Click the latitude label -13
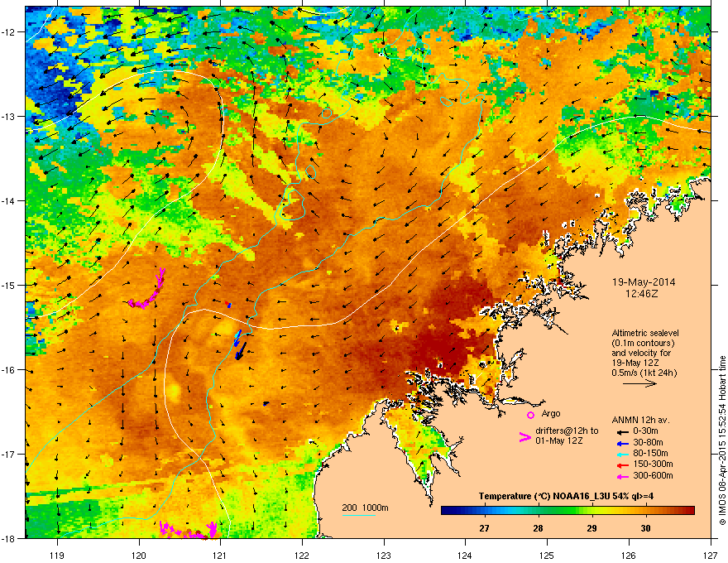Viewport: 728px width, 563px height. pyautogui.click(x=8, y=116)
